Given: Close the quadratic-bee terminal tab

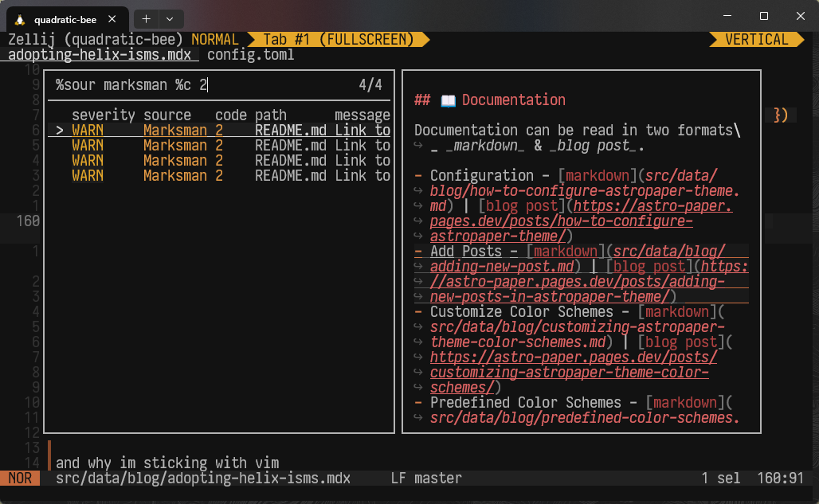Looking at the screenshot, I should (x=112, y=19).
